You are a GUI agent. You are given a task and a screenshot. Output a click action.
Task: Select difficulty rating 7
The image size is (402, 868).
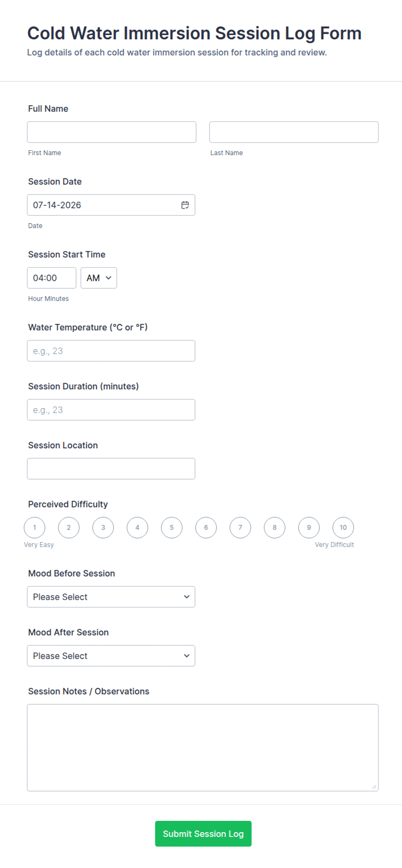tap(240, 527)
